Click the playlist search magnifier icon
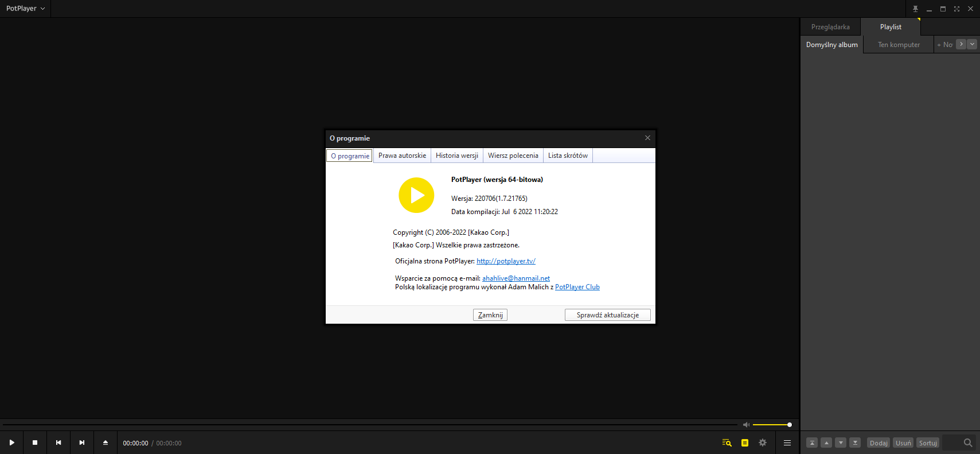980x454 pixels. click(968, 443)
